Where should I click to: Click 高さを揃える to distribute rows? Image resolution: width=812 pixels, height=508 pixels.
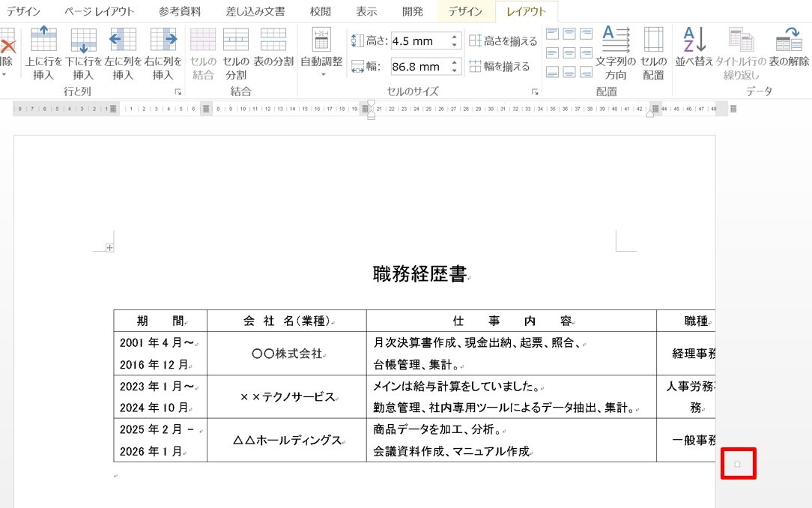pos(503,41)
